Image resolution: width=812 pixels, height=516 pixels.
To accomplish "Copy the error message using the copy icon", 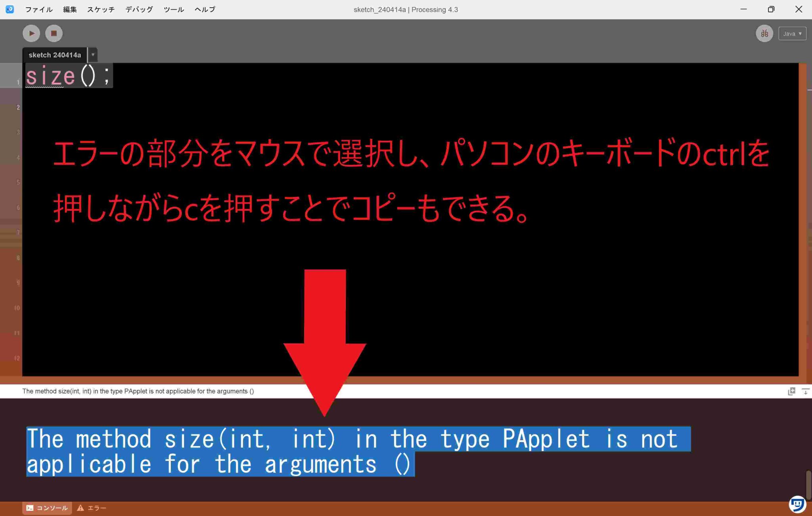I will 791,391.
